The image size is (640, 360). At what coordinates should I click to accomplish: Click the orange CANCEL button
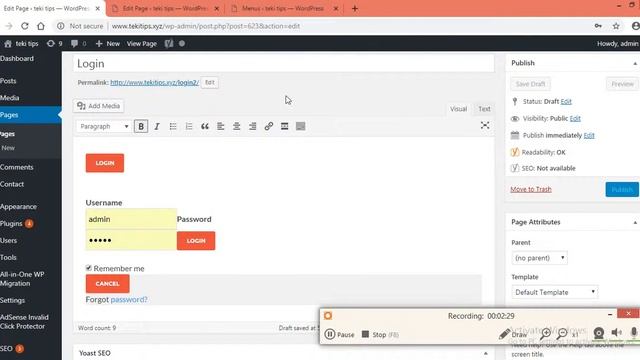107,284
